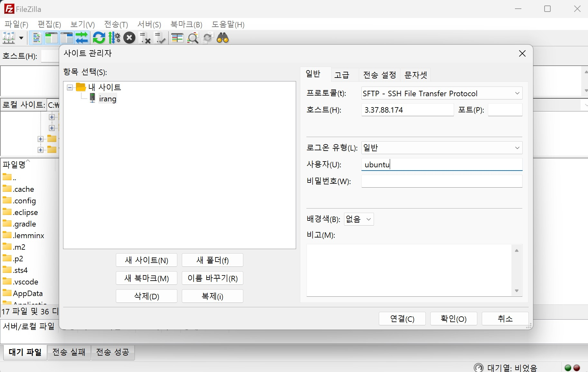Click the 삭제(D) button

(x=146, y=296)
